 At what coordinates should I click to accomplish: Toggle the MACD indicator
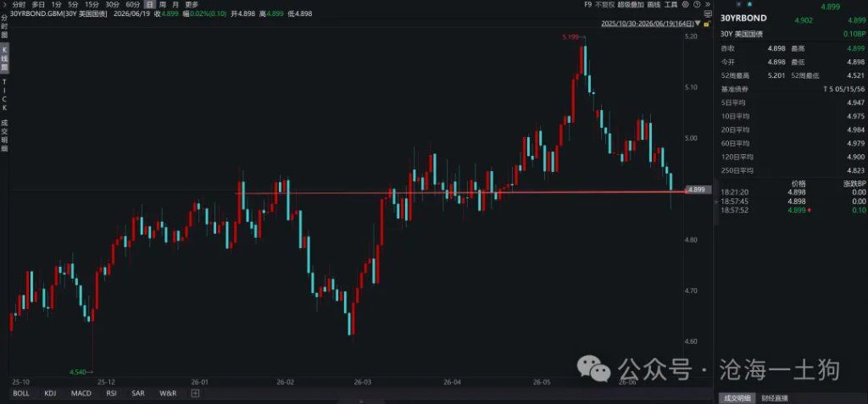tap(81, 394)
